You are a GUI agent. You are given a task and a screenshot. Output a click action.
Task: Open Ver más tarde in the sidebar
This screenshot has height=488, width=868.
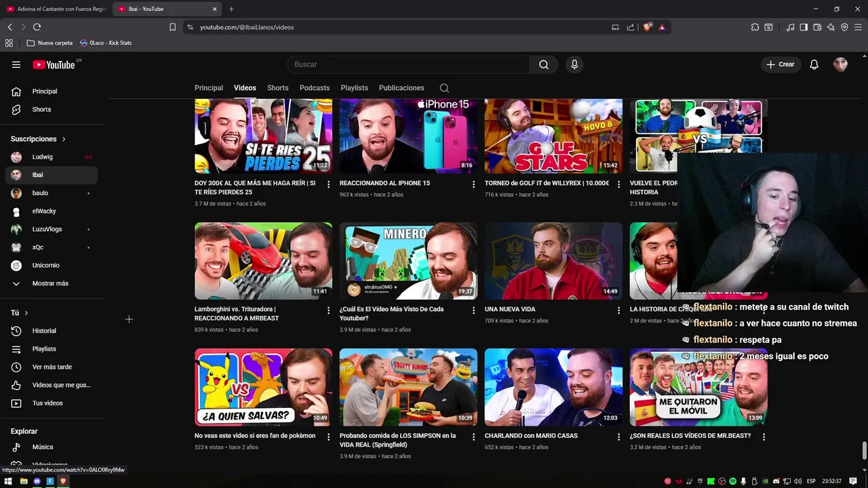(x=50, y=367)
